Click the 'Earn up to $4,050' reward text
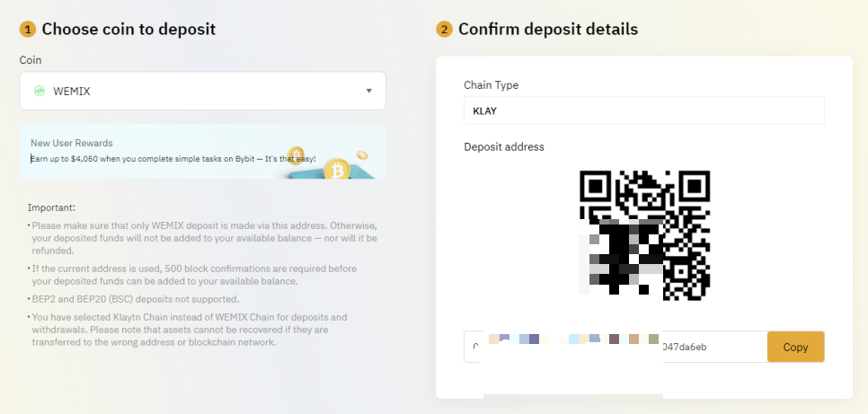868x414 pixels. [173, 159]
